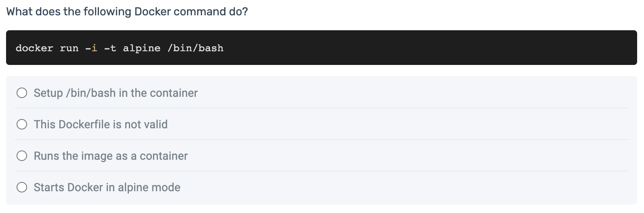Click the word 'docker' in the code block
Screen dimensions: 644x213
(34, 48)
